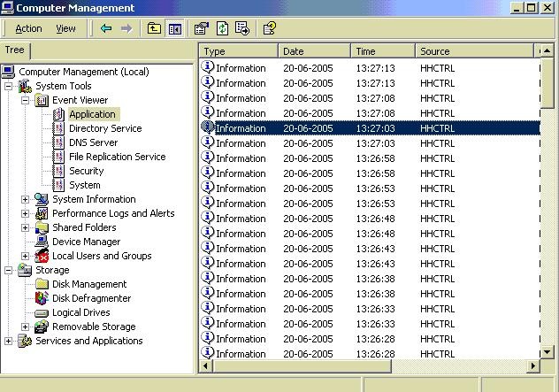Switch to the Tree tab
The width and height of the screenshot is (559, 392).
point(15,50)
